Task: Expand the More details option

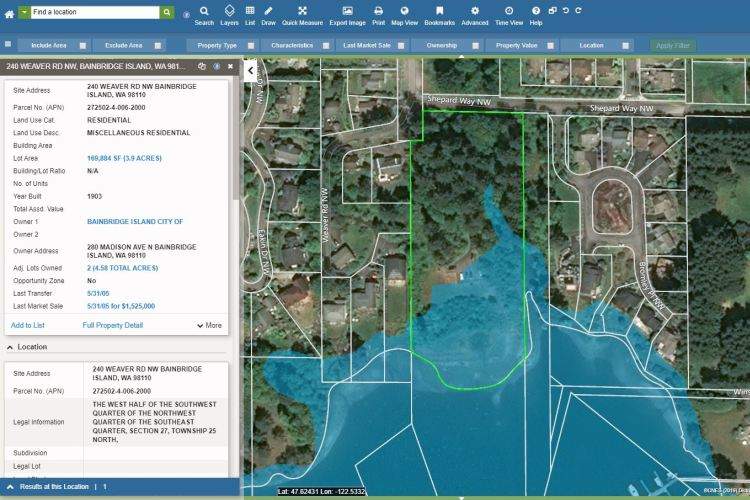Action: (209, 325)
